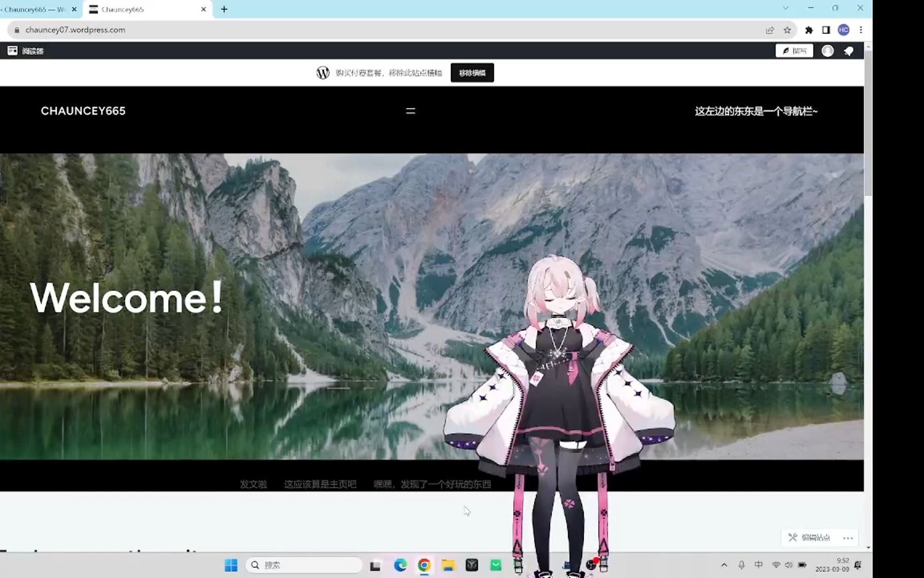Image resolution: width=924 pixels, height=578 pixels.
Task: Click the share page icon in address bar
Action: coord(769,30)
